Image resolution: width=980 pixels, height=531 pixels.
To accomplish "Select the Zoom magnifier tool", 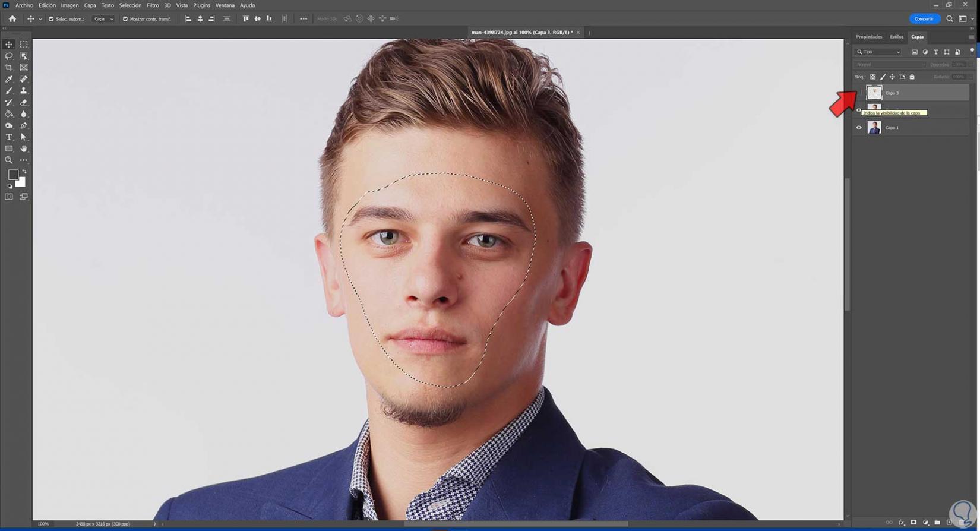I will coord(9,160).
